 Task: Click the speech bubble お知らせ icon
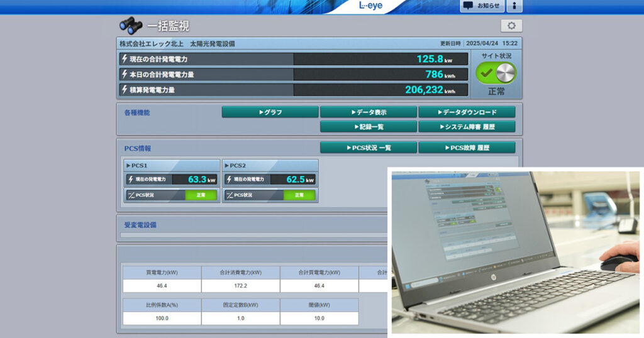(469, 6)
